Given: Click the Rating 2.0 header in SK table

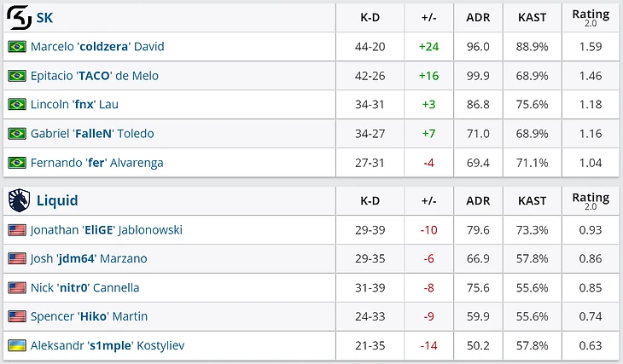Looking at the screenshot, I should [x=591, y=18].
